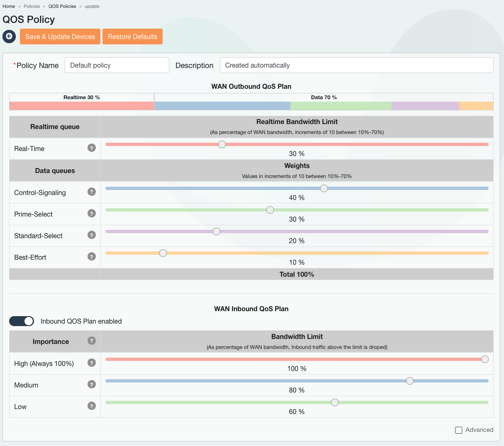Click the Low importance slider handle

tap(335, 402)
